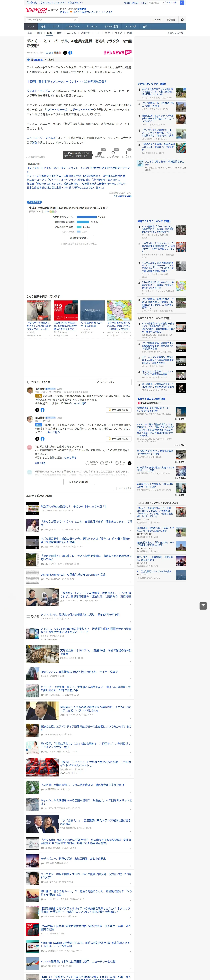Image resolution: width=210 pixels, height=980 pixels.
Task: Select the トップ main tab
Action: [x=31, y=27]
